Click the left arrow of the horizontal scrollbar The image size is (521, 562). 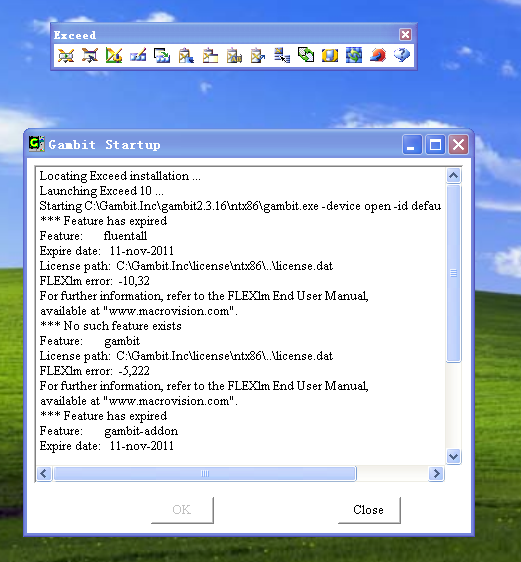click(x=44, y=473)
